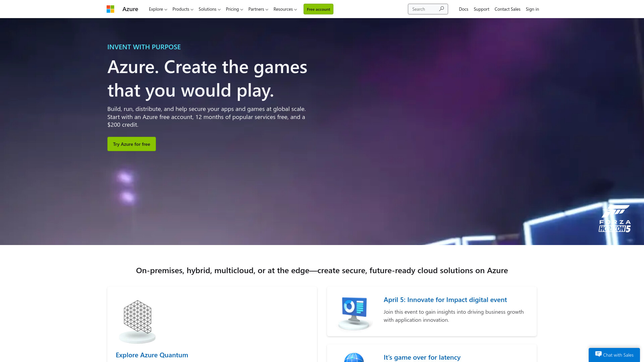This screenshot has width=644, height=362.
Task: Open the Pricing dropdown menu
Action: [234, 9]
